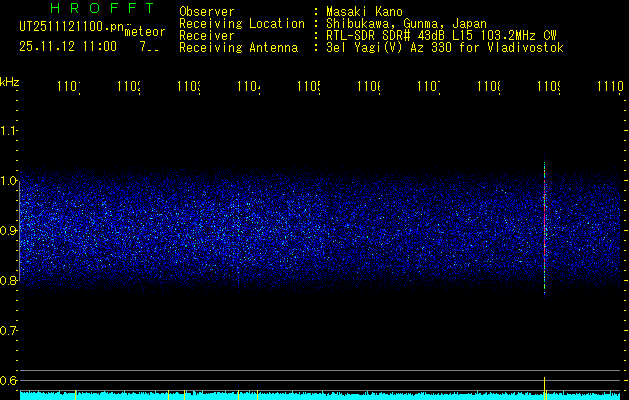Viewport: 629px width, 400px height.
Task: Click the 1.1 kHz frequency tick label
Action: (x=9, y=130)
